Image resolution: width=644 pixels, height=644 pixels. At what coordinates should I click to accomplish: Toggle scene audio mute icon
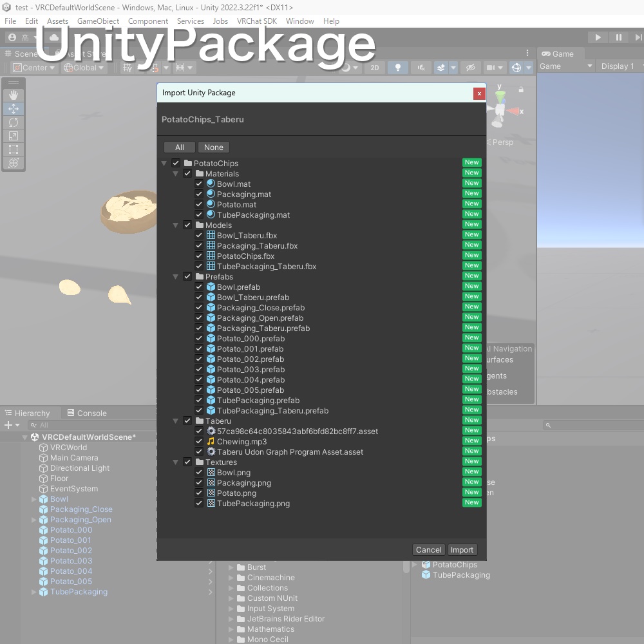tap(421, 68)
